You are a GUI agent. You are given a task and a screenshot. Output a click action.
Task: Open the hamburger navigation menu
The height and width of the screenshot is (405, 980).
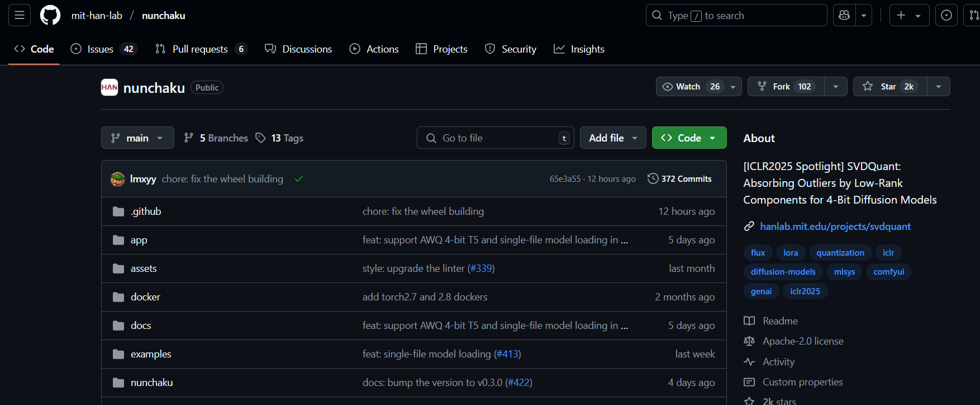point(20,15)
